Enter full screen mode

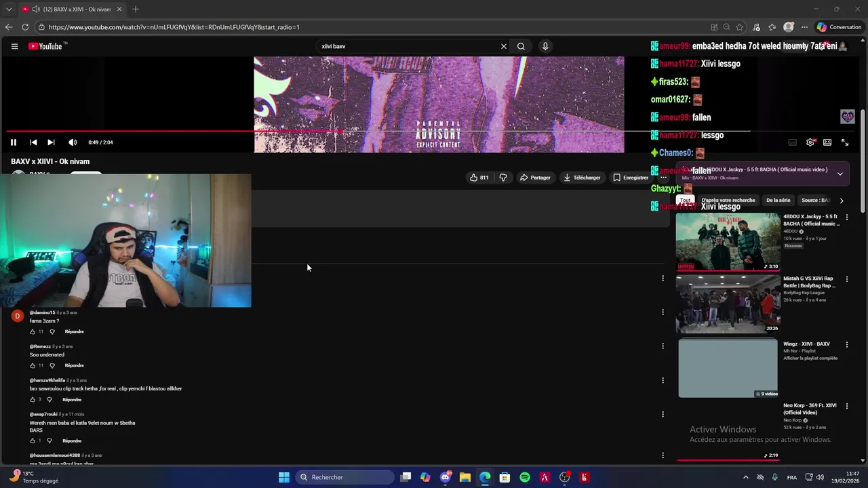click(845, 142)
